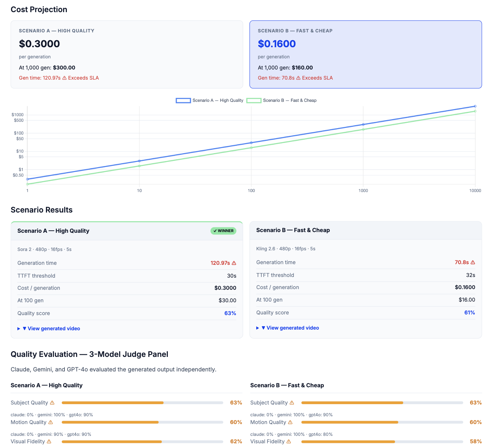Image resolution: width=497 pixels, height=448 pixels.
Task: Click Scenario A Visual Fidelity 62% value
Action: [236, 441]
